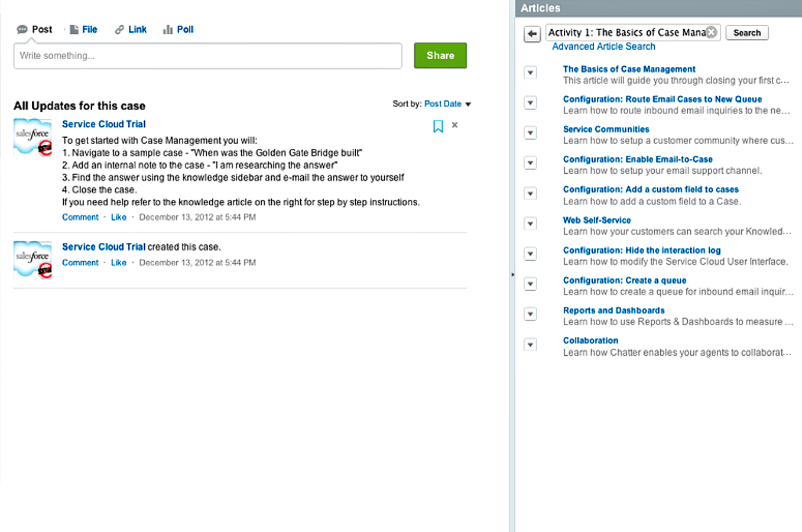Image resolution: width=802 pixels, height=532 pixels.
Task: Click All Updates for this case heading
Action: pos(79,106)
